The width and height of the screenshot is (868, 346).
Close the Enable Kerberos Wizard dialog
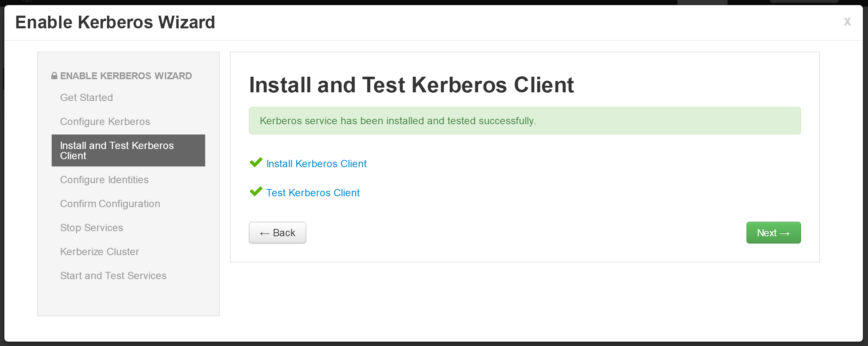click(x=847, y=22)
